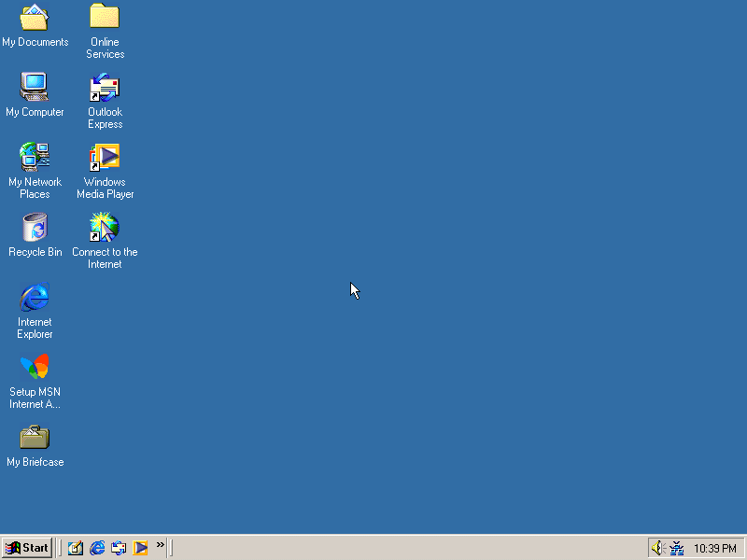Open the Recycle Bin
The image size is (747, 560).
tap(35, 227)
